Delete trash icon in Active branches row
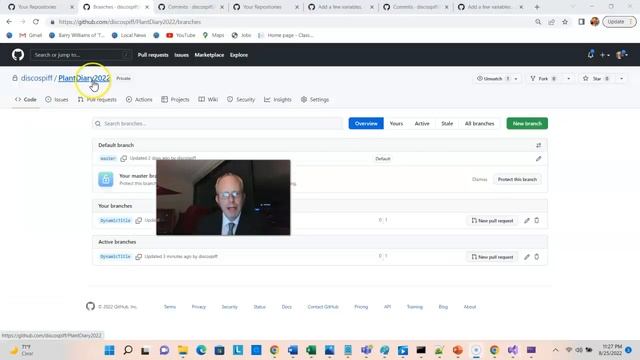Viewport: 640px width, 360px height. click(537, 257)
